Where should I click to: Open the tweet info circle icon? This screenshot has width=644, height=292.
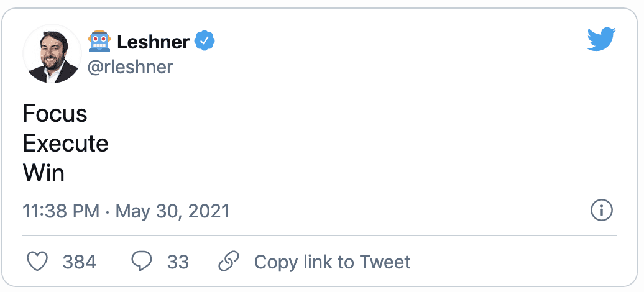601,211
